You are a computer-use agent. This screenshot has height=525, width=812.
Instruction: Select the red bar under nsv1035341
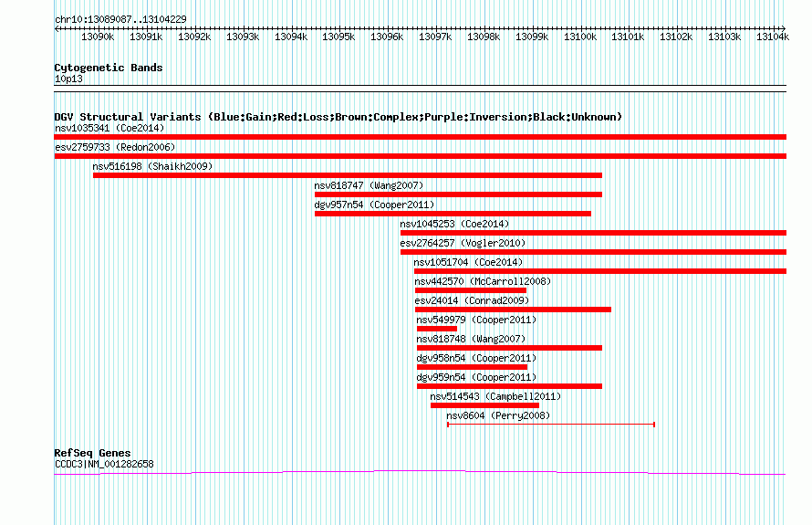(x=420, y=137)
